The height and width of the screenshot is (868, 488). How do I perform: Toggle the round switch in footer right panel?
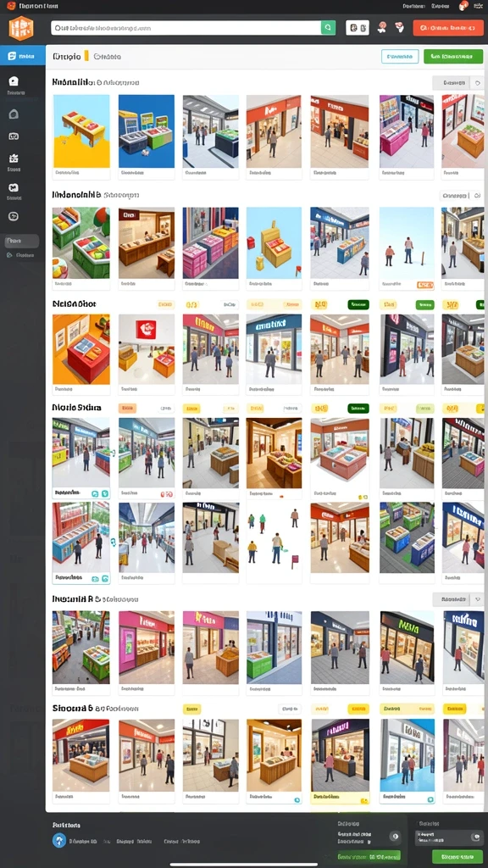click(474, 837)
